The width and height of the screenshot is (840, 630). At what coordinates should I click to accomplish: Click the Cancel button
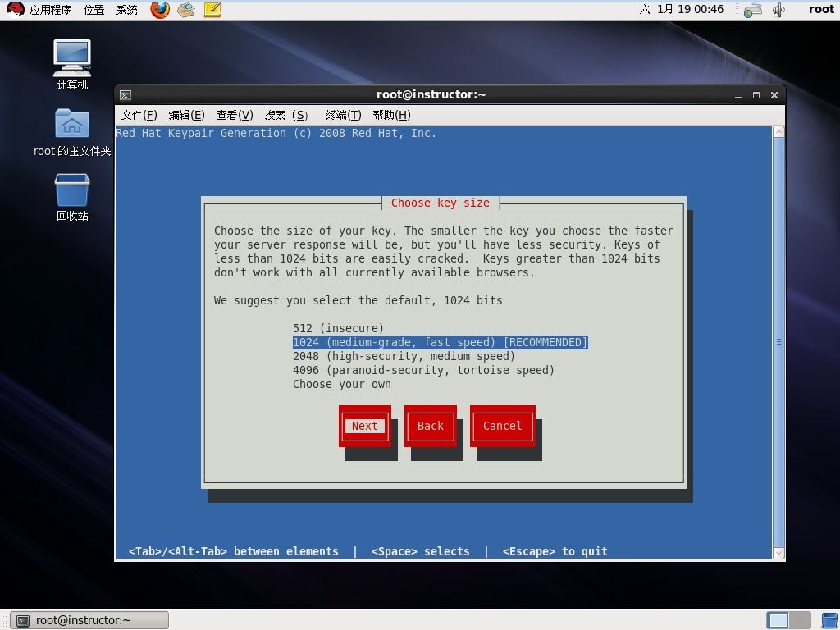pos(503,426)
